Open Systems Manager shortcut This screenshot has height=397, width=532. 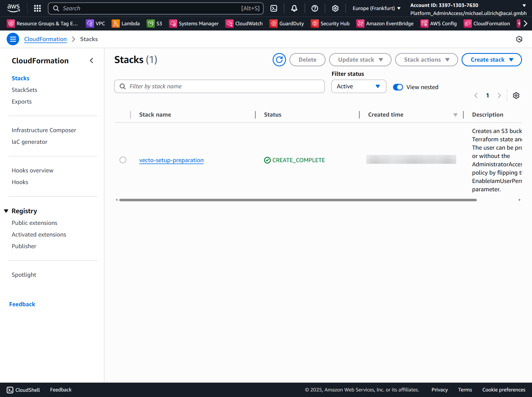194,24
